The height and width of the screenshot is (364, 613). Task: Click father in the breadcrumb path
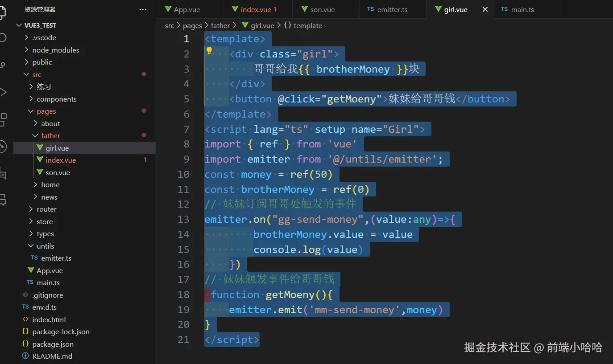(x=220, y=26)
